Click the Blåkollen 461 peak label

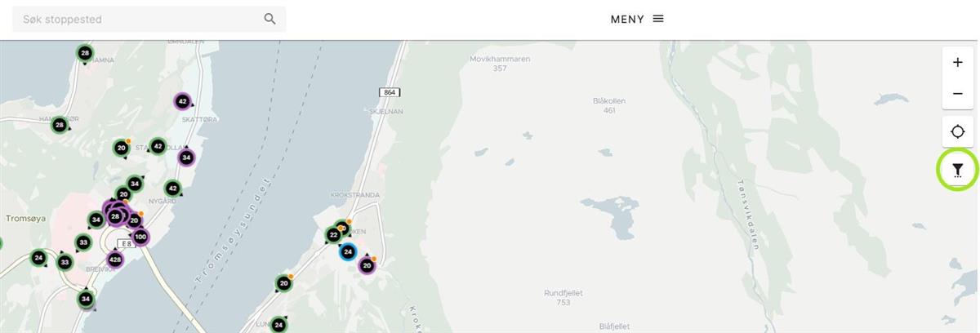point(609,105)
